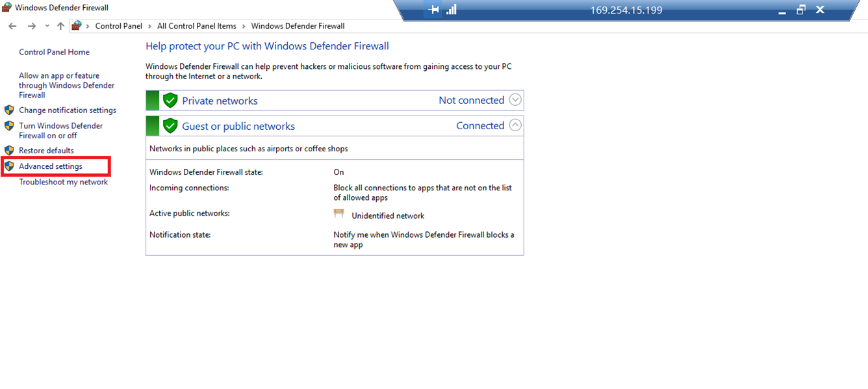The width and height of the screenshot is (868, 389).
Task: Expand the Private networks section chevron
Action: click(x=515, y=100)
